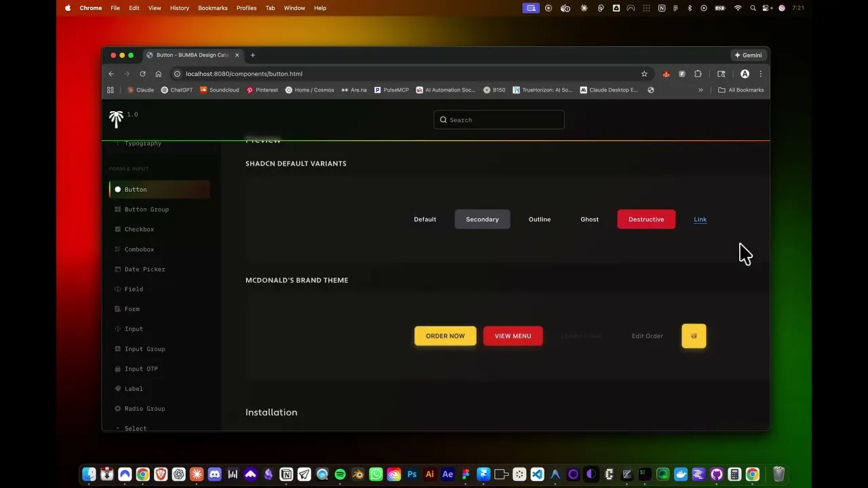
Task: Click the red Destructive button
Action: 646,220
